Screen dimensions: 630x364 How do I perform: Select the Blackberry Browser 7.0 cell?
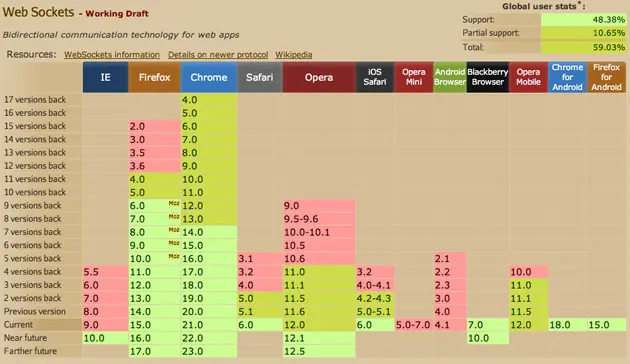(x=488, y=325)
